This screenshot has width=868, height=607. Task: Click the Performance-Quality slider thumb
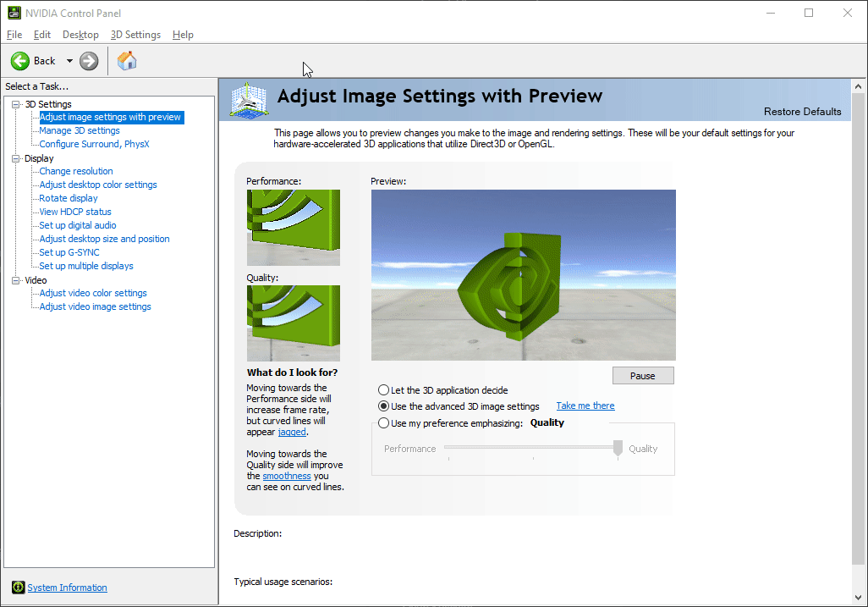click(x=618, y=448)
